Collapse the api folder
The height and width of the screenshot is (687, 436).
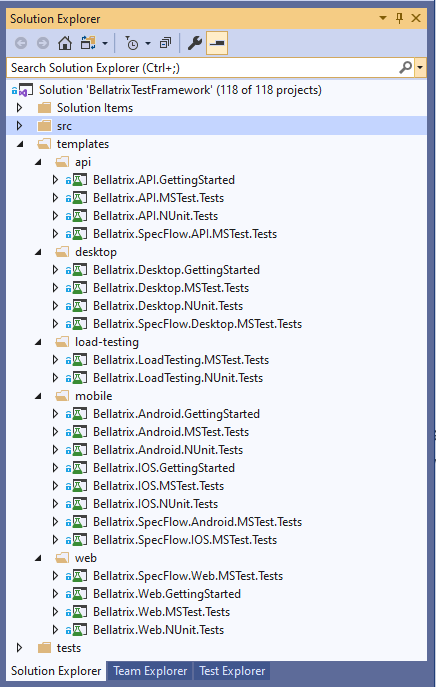coord(38,162)
